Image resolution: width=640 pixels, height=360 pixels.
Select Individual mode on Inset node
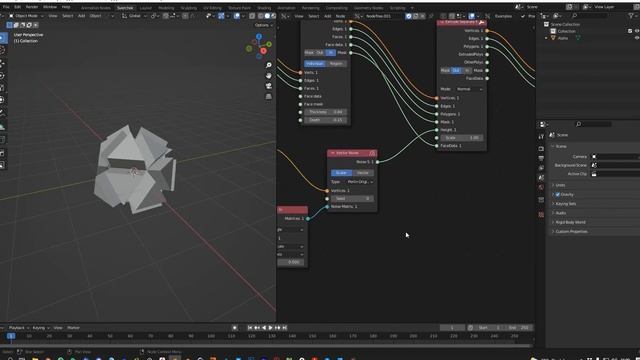pyautogui.click(x=315, y=64)
